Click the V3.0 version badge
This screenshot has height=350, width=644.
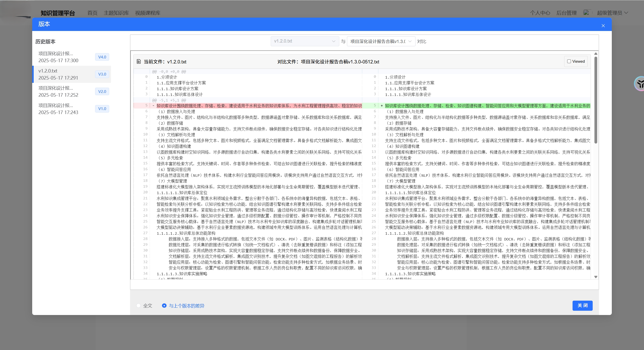click(102, 74)
